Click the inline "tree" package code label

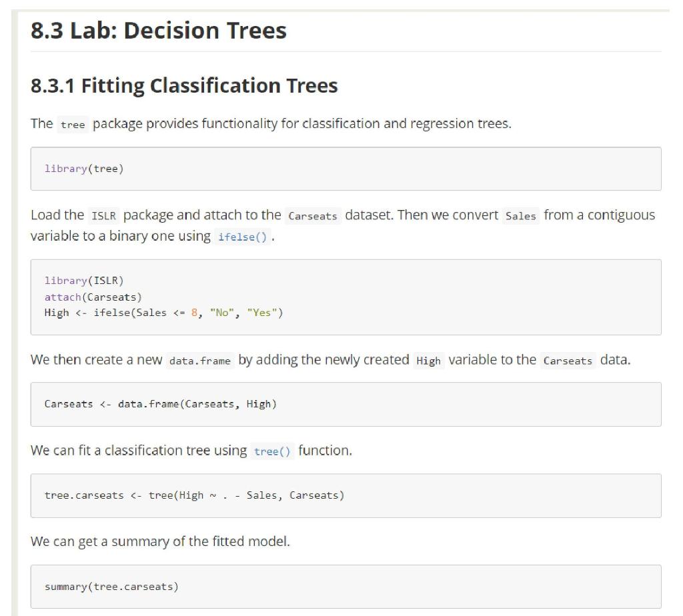click(73, 125)
